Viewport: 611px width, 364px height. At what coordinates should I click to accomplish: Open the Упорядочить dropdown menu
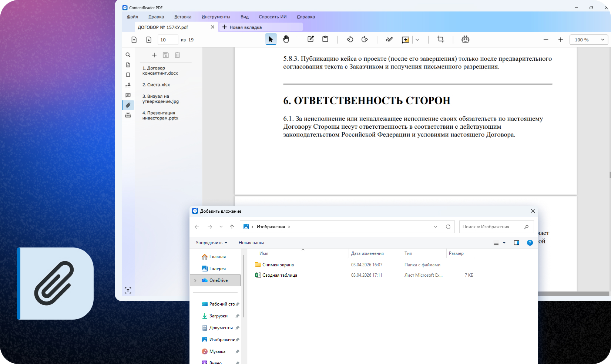coord(211,243)
